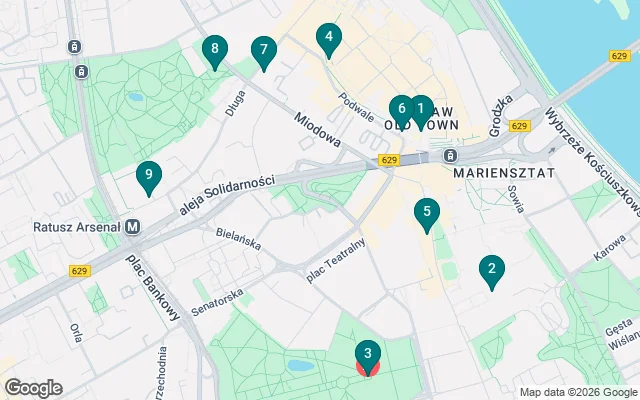The width and height of the screenshot is (640, 400).
Task: Click the 629 road shield near plac Bankowy
Action: 80,271
